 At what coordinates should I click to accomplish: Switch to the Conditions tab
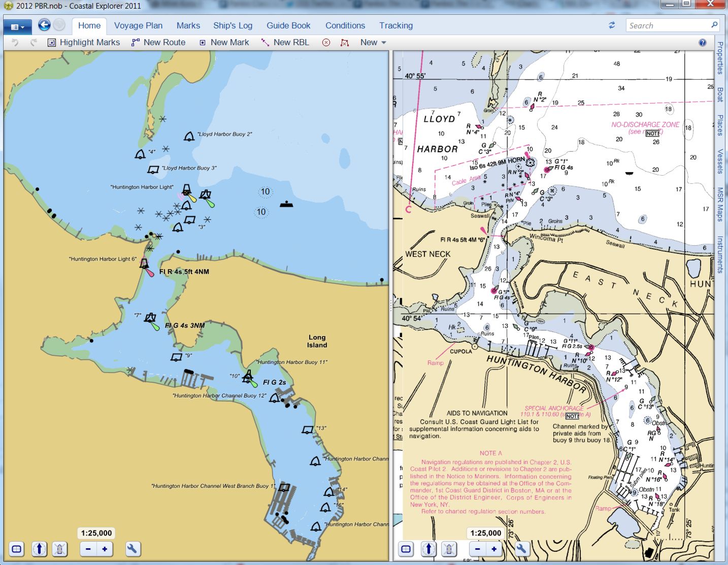point(345,25)
